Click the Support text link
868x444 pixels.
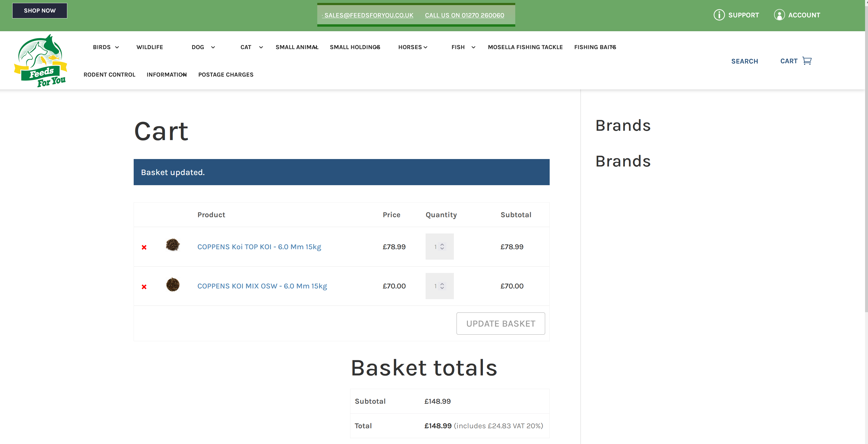click(x=743, y=15)
